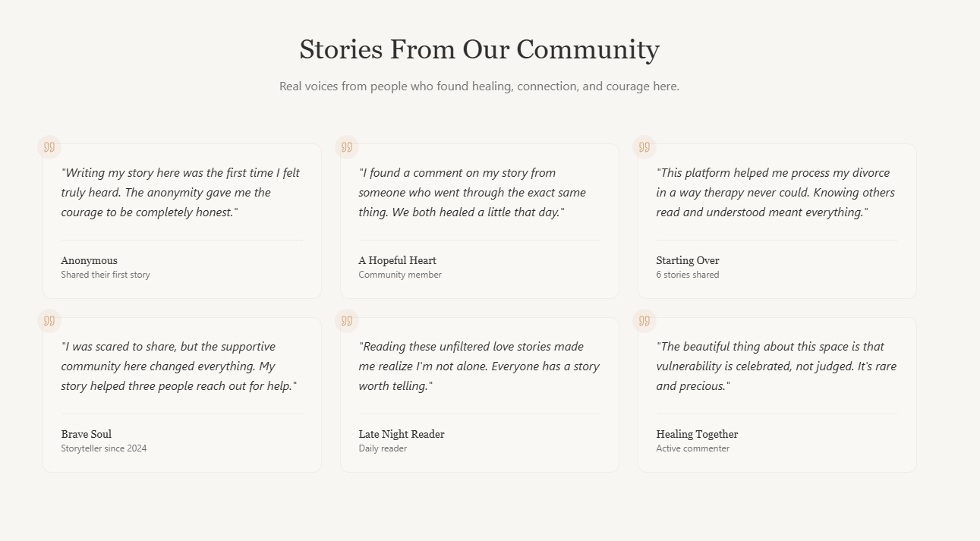Select the 'Anonymous' author name
The width and height of the screenshot is (980, 541).
[x=90, y=260]
